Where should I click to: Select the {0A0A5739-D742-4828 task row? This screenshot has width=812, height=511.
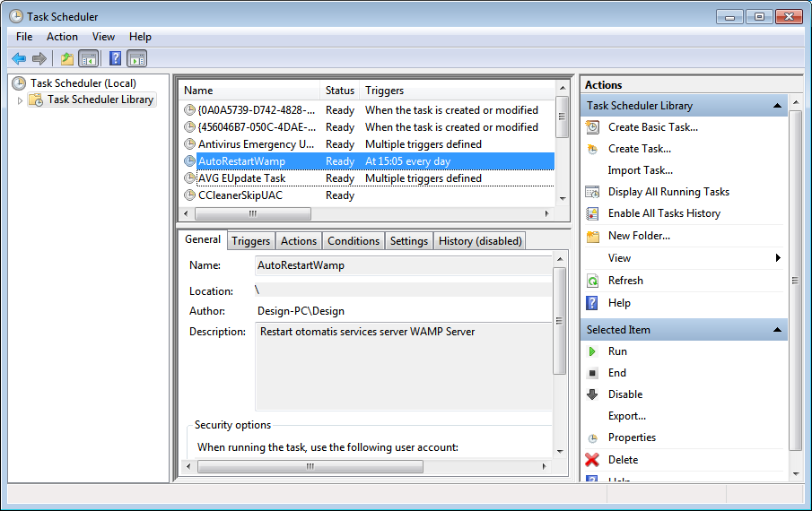[x=367, y=110]
